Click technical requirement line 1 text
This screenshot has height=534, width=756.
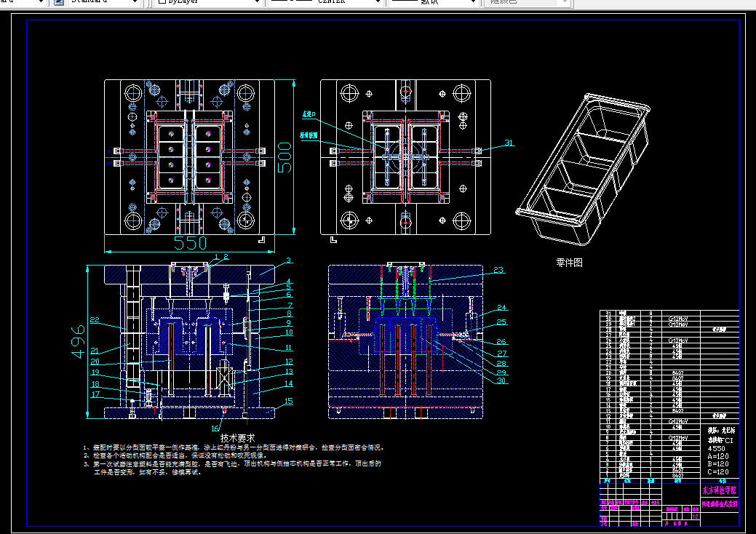234,447
